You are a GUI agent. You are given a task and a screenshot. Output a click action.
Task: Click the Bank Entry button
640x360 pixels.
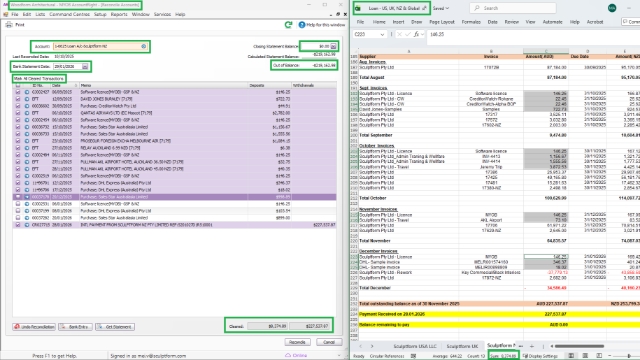pyautogui.click(x=75, y=327)
